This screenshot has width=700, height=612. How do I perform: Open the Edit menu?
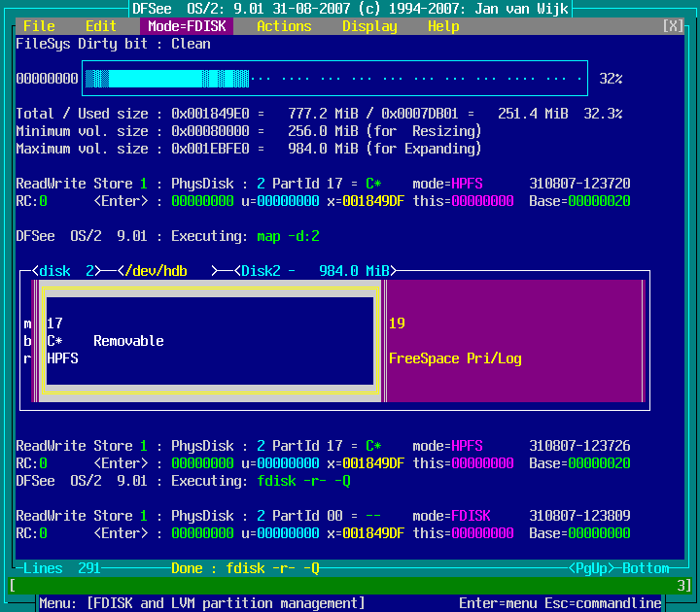point(101,26)
